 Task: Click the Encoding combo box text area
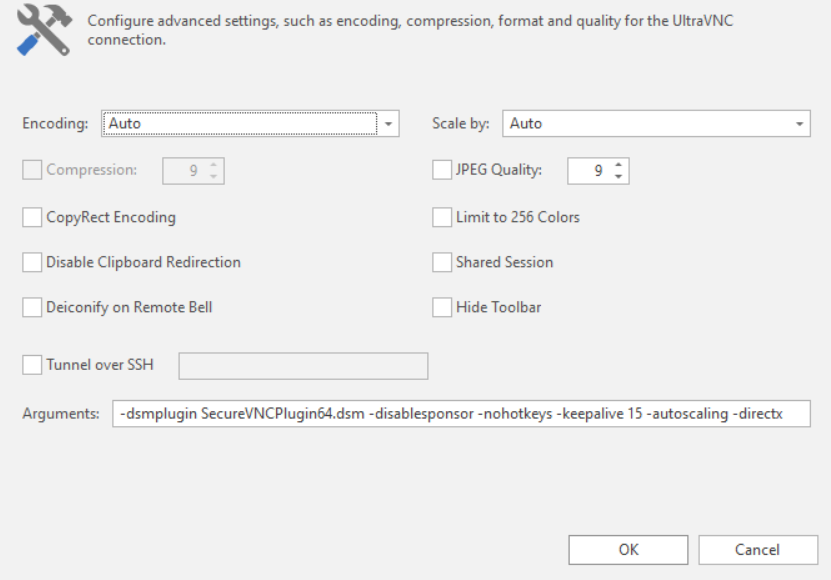click(238, 124)
